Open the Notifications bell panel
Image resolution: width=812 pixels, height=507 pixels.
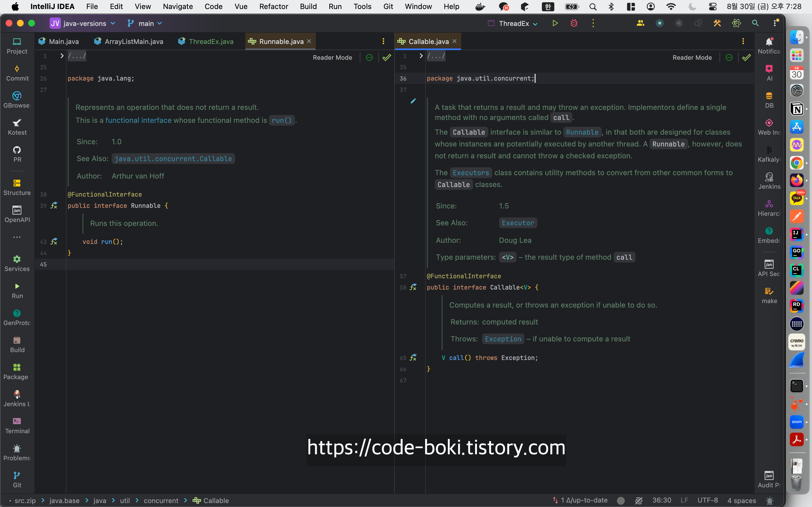point(769,45)
